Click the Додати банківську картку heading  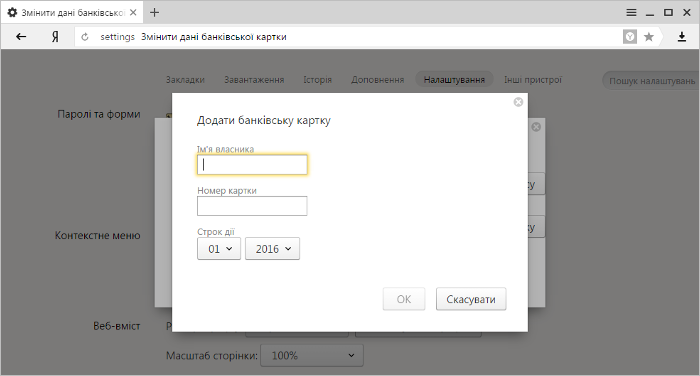(264, 120)
